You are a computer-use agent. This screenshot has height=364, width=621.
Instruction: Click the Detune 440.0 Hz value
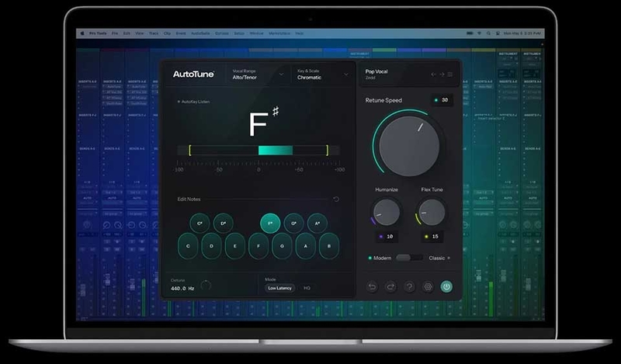182,289
